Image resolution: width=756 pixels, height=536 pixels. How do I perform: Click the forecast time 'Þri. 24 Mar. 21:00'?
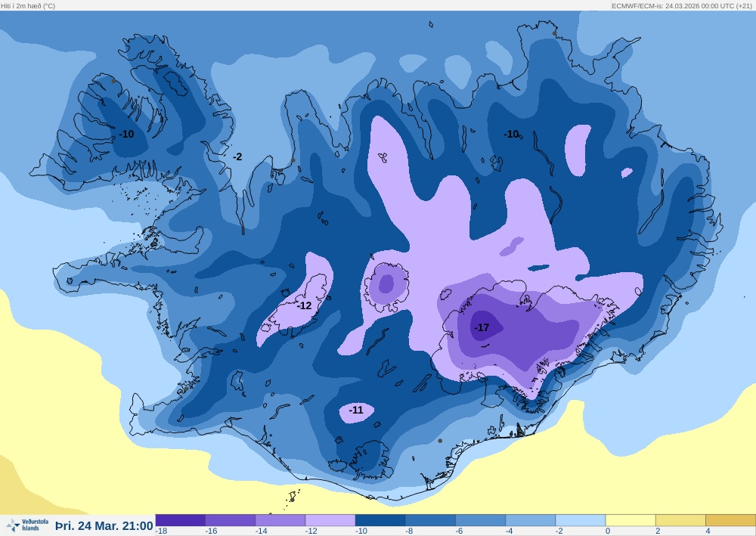[104, 526]
